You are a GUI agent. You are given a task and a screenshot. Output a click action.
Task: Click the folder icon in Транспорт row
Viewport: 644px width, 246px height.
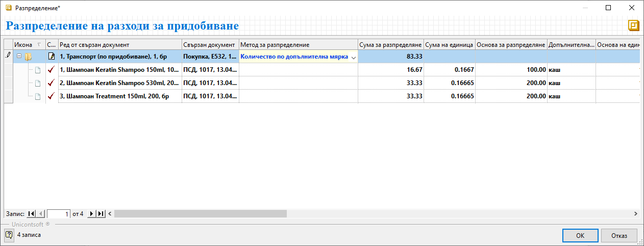point(29,57)
